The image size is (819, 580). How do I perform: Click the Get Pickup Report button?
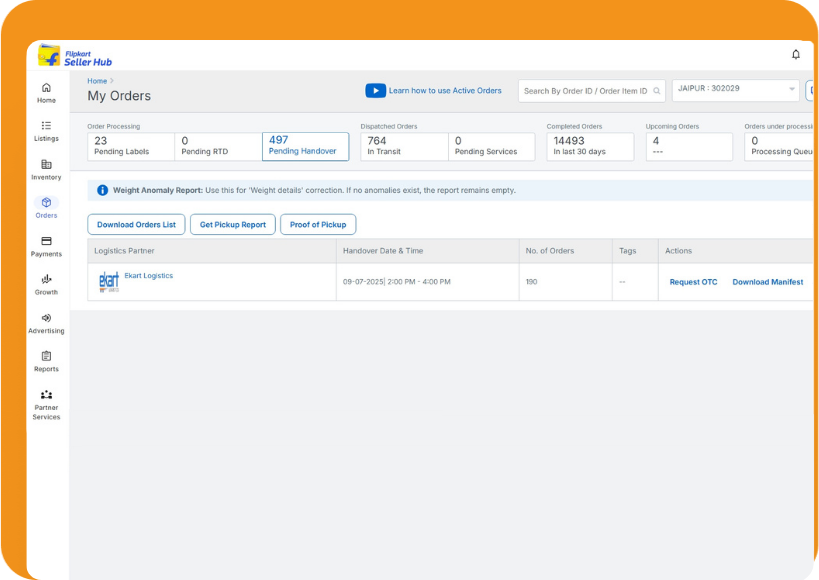pyautogui.click(x=233, y=225)
